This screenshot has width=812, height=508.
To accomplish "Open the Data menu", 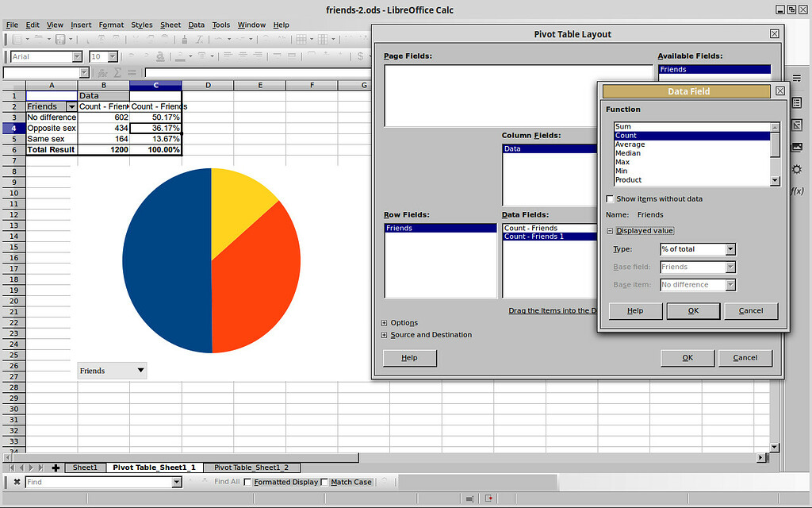I will (x=196, y=25).
